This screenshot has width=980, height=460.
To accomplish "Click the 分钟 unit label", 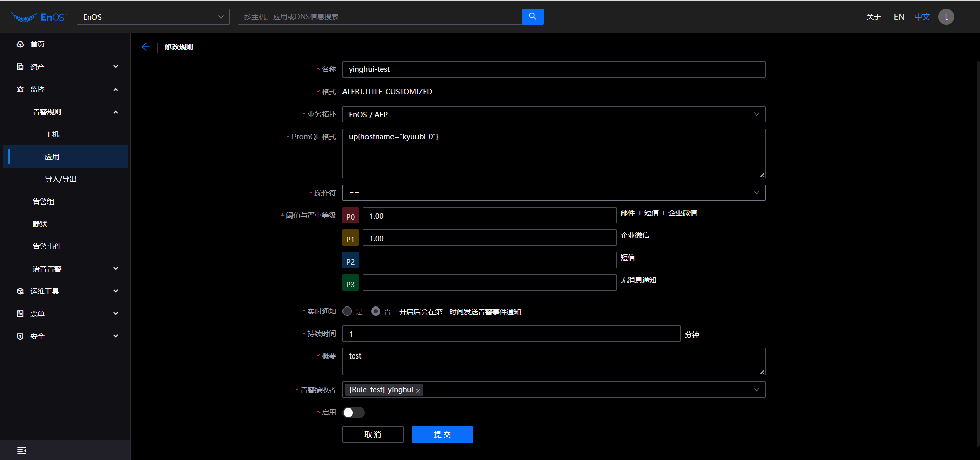I will pyautogui.click(x=692, y=335).
